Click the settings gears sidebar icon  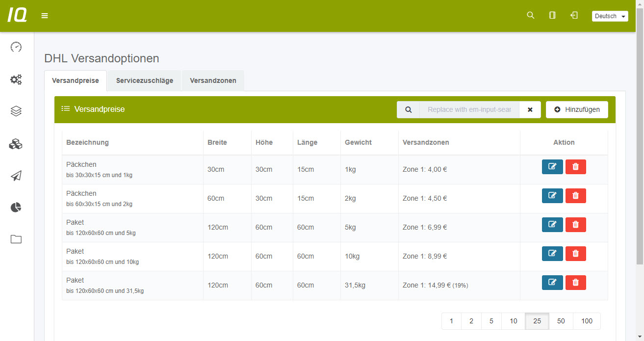16,79
